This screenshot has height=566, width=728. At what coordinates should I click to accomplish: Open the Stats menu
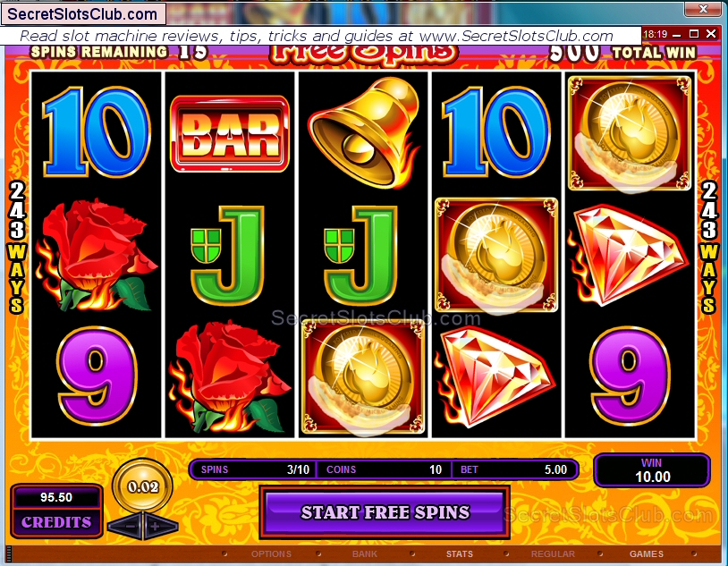click(459, 553)
